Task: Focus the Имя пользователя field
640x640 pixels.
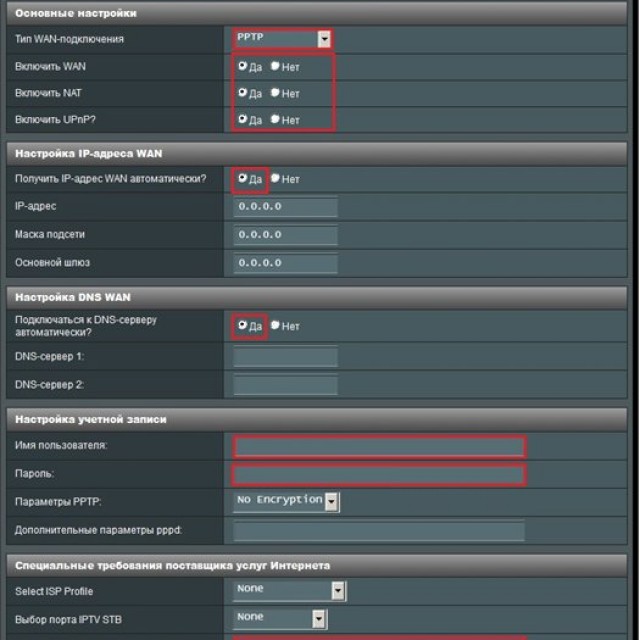Action: pyautogui.click(x=379, y=447)
